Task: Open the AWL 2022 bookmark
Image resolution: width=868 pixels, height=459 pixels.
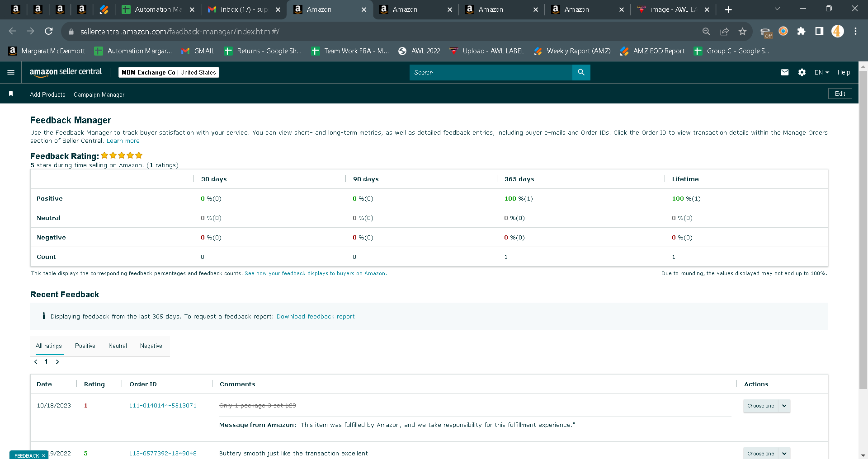Action: pos(419,51)
